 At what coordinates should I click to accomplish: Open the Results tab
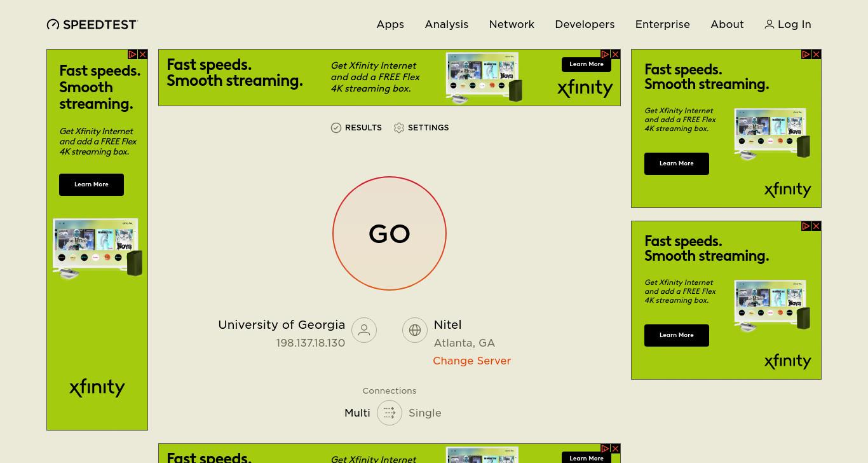(356, 128)
